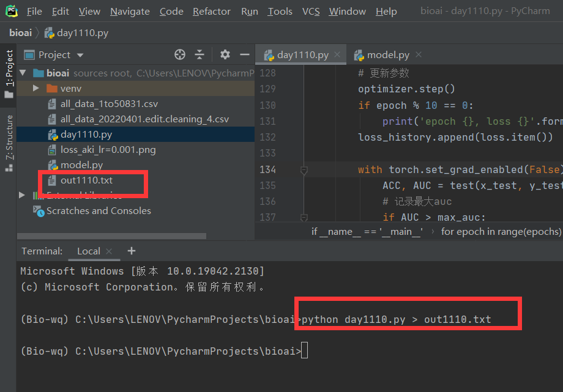Close the Local terminal tab
This screenshot has height=392, width=563.
click(x=109, y=251)
